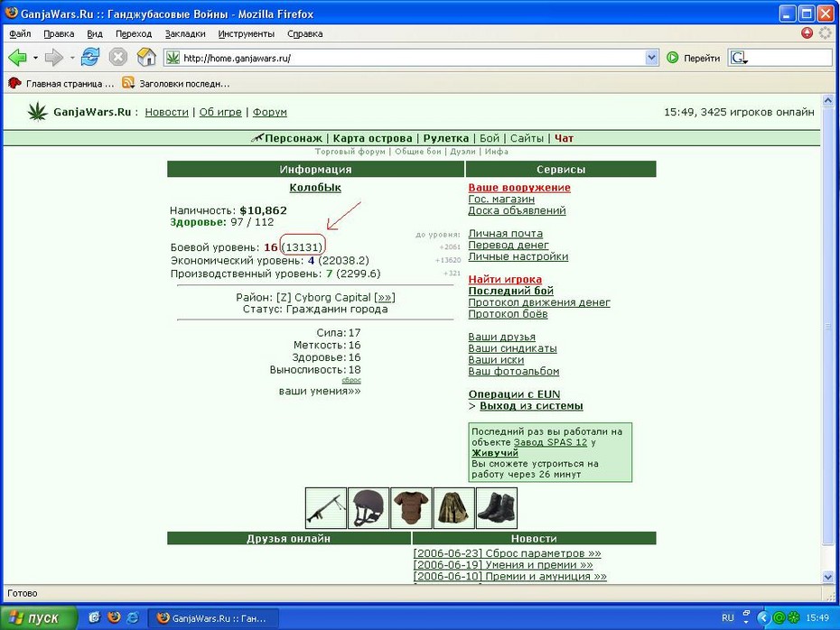The width and height of the screenshot is (840, 630).
Task: Click the Firefox Back arrow button
Action: [17, 57]
